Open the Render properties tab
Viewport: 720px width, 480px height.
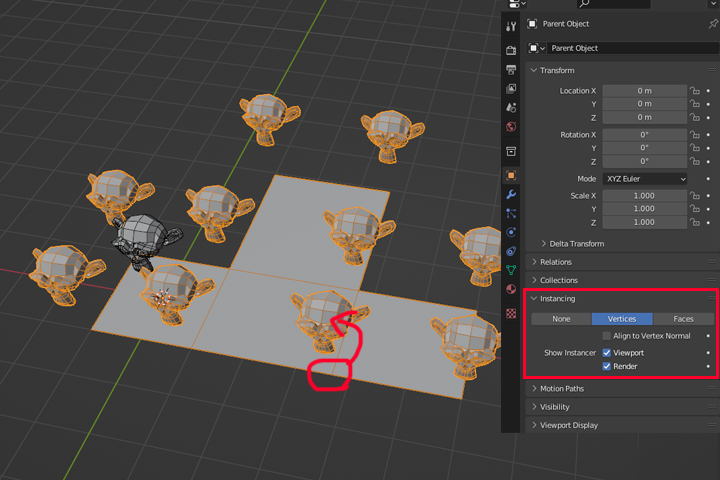[x=511, y=51]
